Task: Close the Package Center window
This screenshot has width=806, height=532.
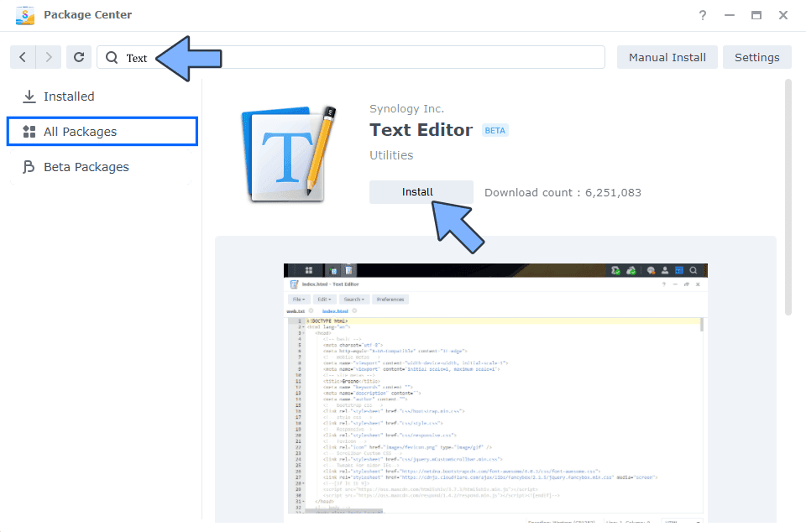Action: pos(782,15)
